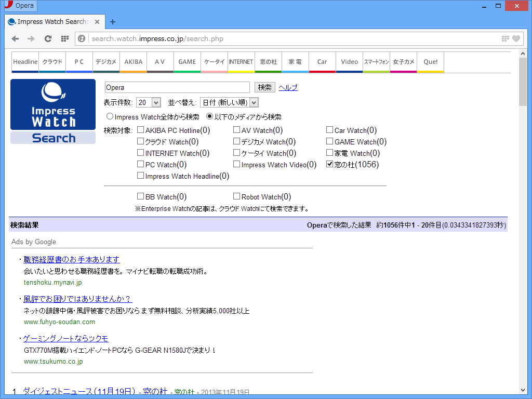Uncheck the 窓の杜 search target checkbox
This screenshot has width=532, height=399.
point(330,164)
